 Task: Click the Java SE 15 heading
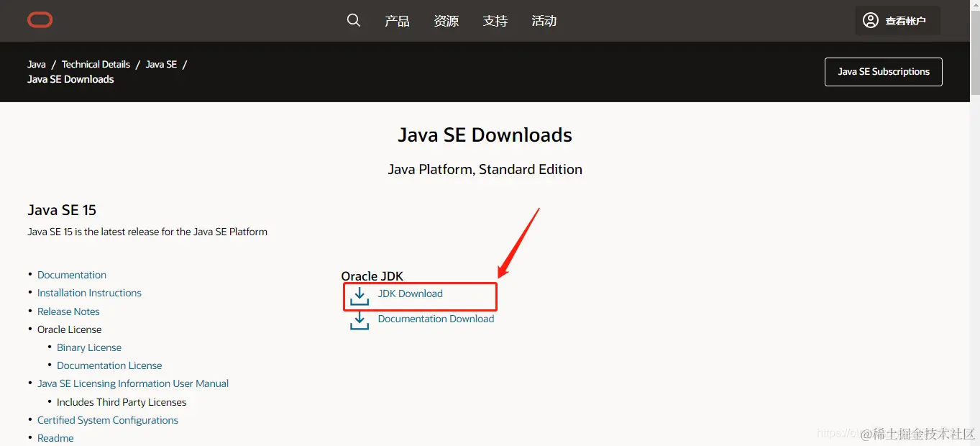click(62, 210)
